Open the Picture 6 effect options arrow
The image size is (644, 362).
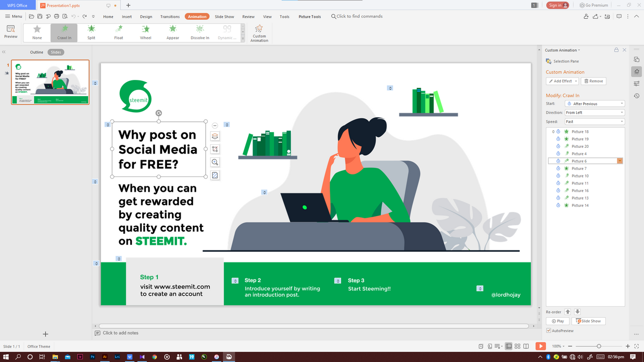620,161
